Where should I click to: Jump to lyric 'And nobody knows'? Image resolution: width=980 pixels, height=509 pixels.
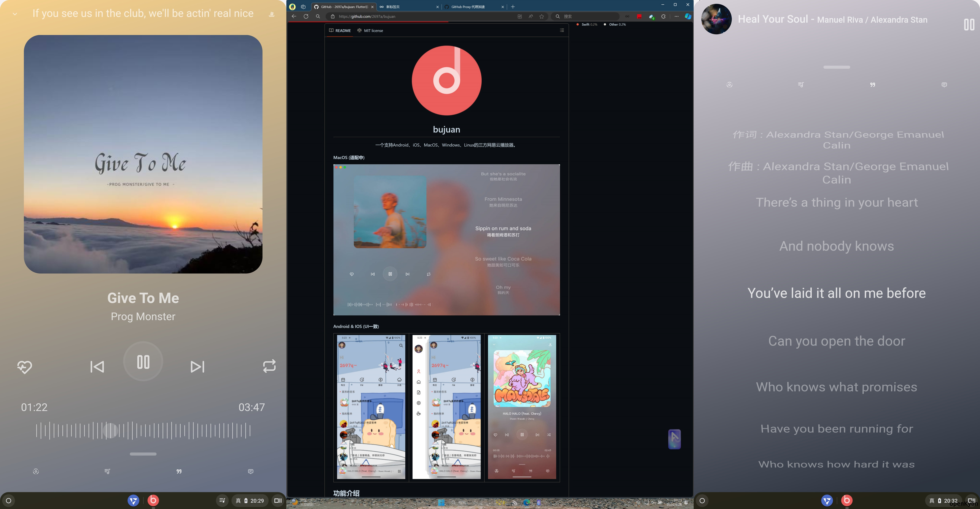[x=837, y=246]
